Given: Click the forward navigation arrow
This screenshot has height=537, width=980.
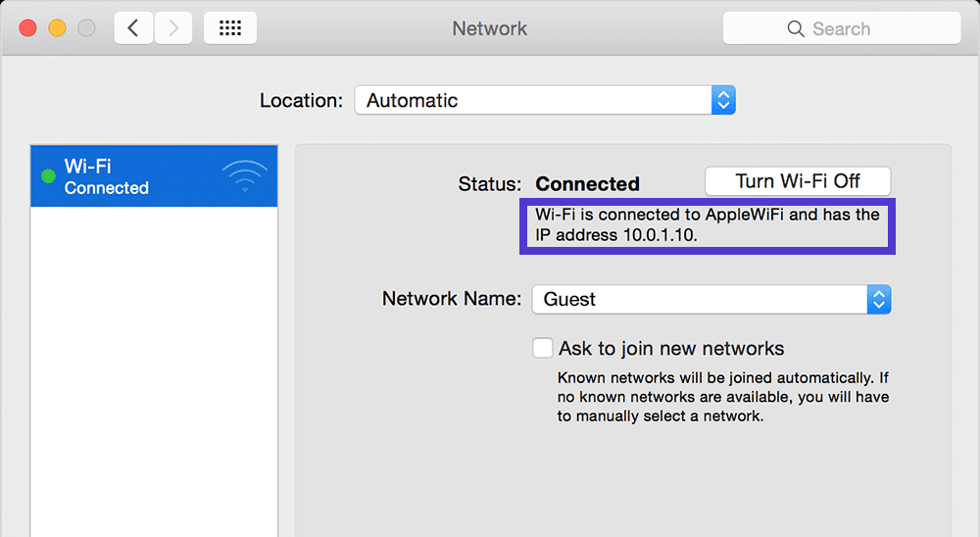Looking at the screenshot, I should pos(173,28).
